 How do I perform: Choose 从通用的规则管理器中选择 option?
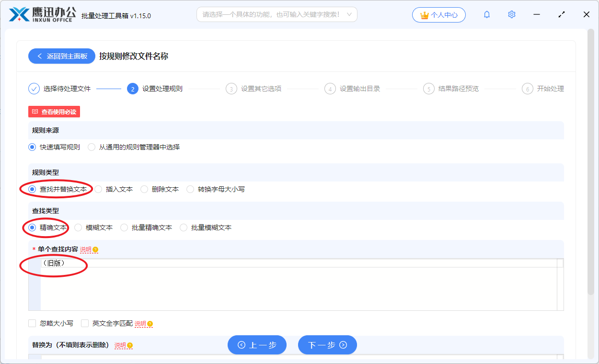[x=91, y=147]
